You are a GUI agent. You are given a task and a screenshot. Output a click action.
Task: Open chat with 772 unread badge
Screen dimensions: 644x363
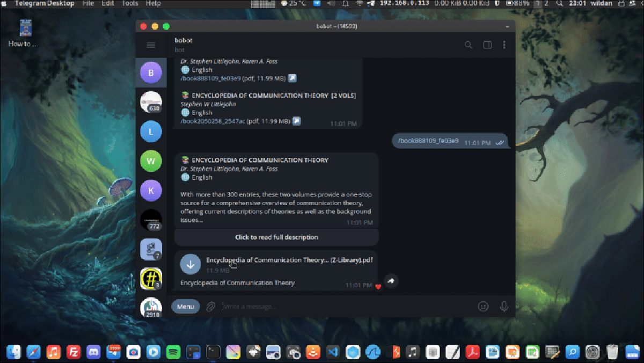151,220
